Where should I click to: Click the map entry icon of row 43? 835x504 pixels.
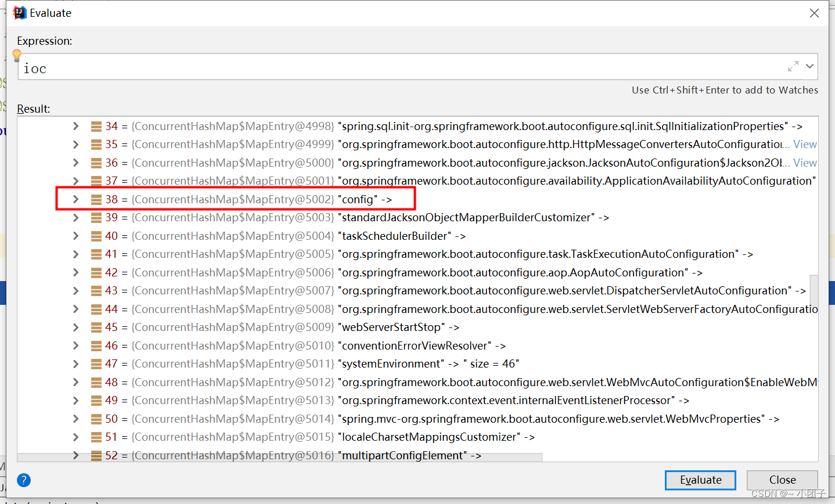tap(96, 290)
